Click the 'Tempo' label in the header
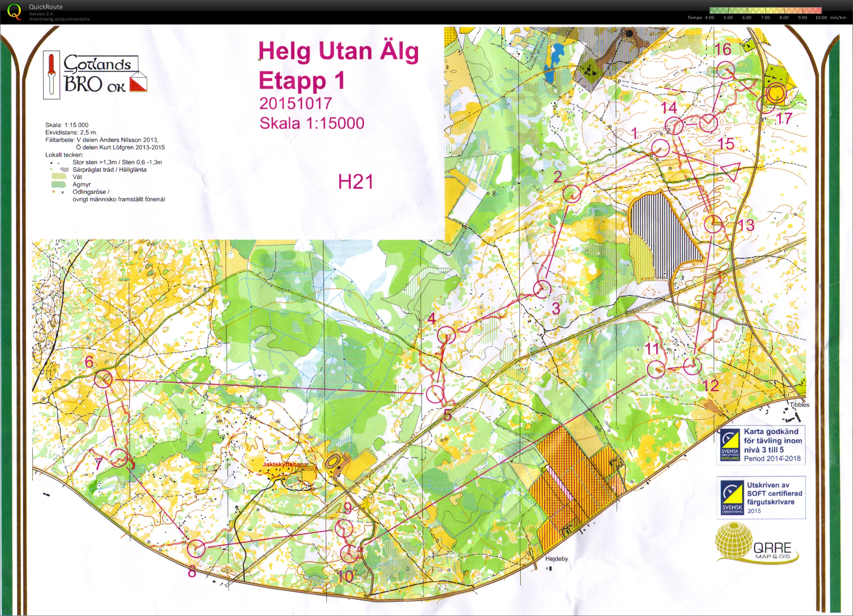The image size is (853, 616). [695, 17]
